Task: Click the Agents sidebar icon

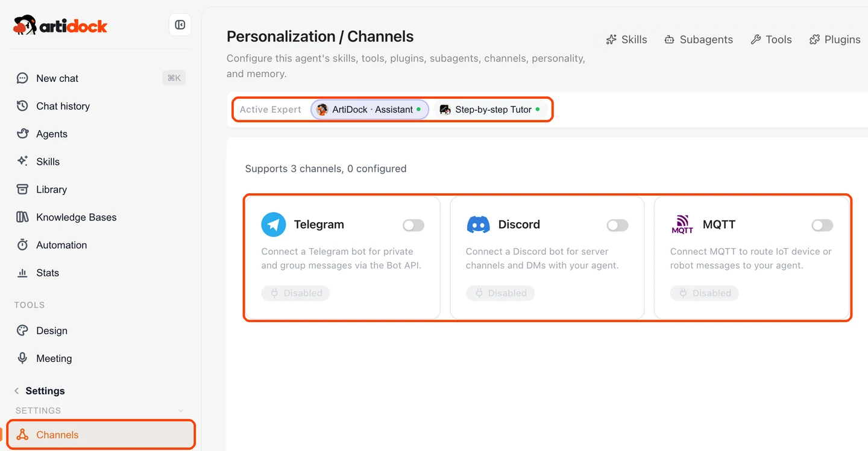Action: point(22,134)
